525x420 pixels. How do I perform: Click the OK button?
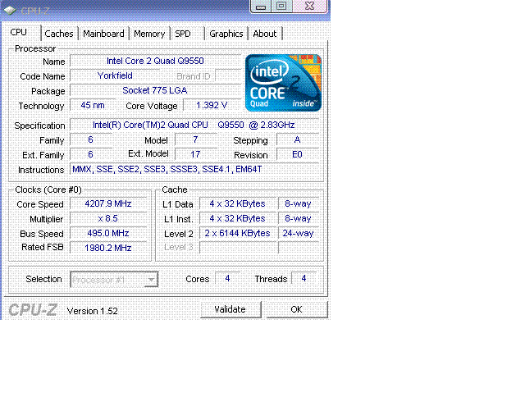coord(297,309)
